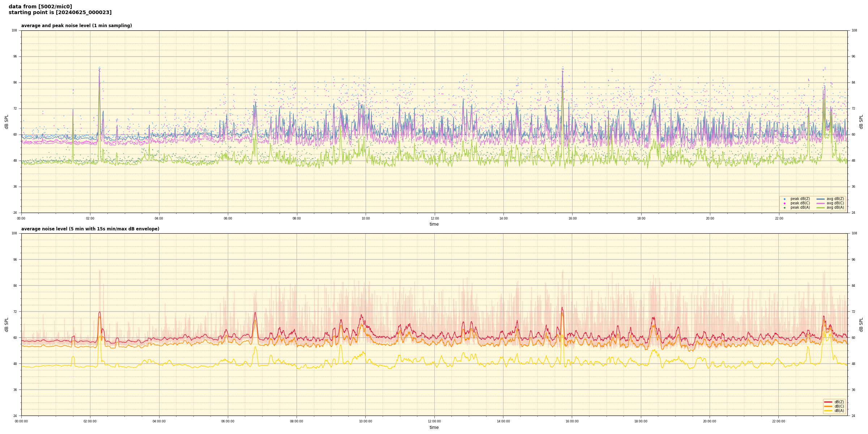This screenshot has height=434, width=868.
Task: Click the 18:00:00 tick on bottom chart
Action: [641, 421]
